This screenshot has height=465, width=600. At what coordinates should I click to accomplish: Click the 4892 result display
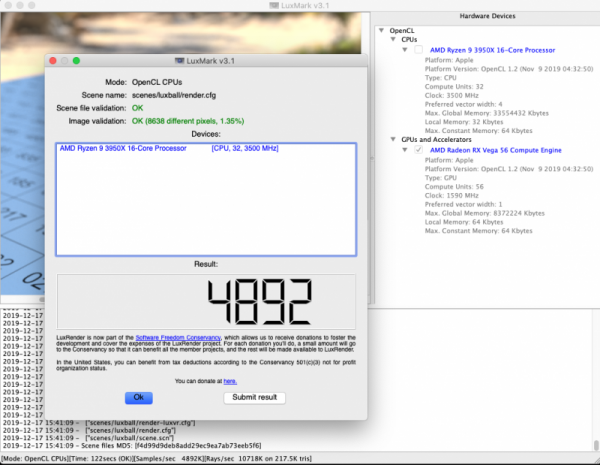206,301
